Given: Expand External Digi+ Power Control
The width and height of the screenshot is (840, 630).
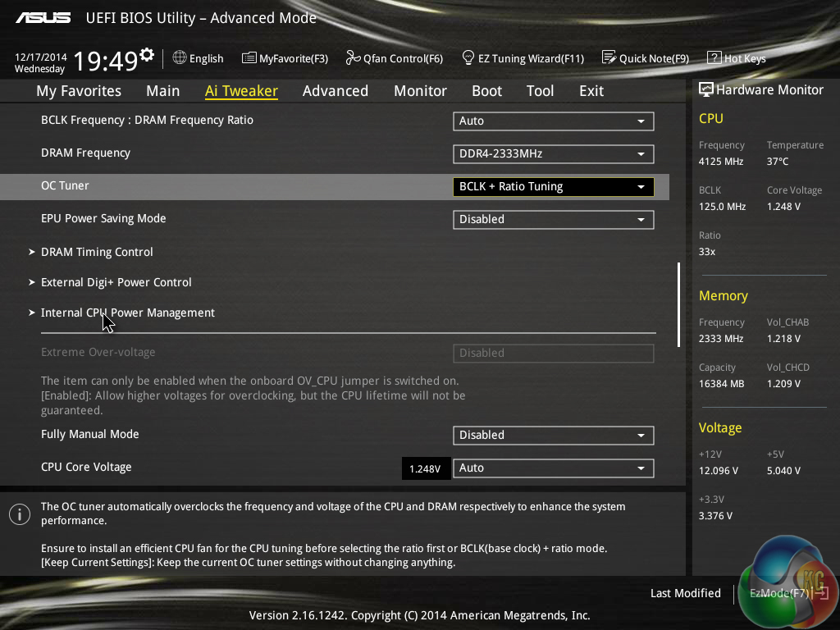Looking at the screenshot, I should (x=116, y=282).
